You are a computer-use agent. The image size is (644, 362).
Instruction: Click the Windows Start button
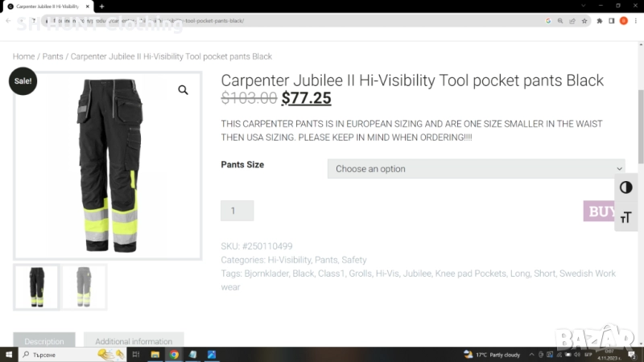tap(8, 355)
